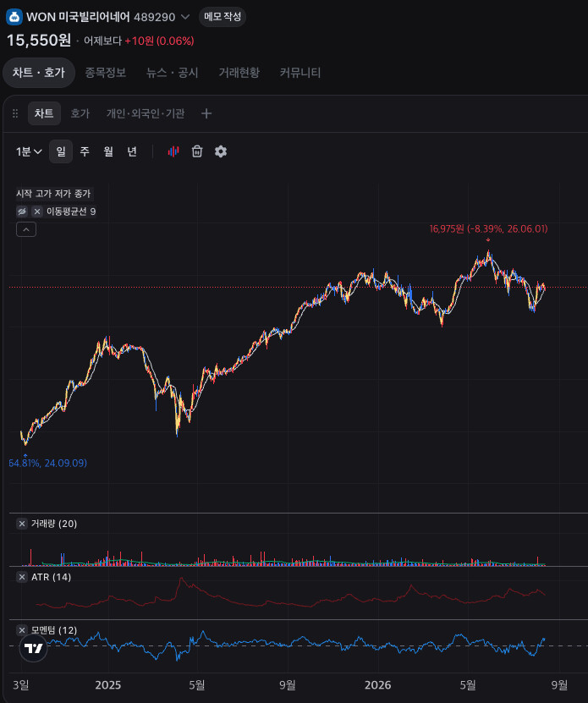Select the 차트 panel tab
This screenshot has height=703, width=588.
(x=44, y=113)
